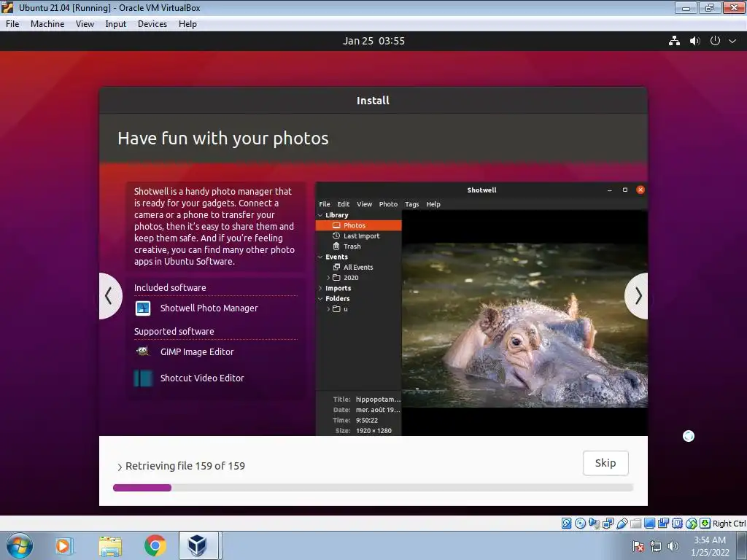Open the VirtualBox Help menu
The image size is (747, 560).
point(187,24)
